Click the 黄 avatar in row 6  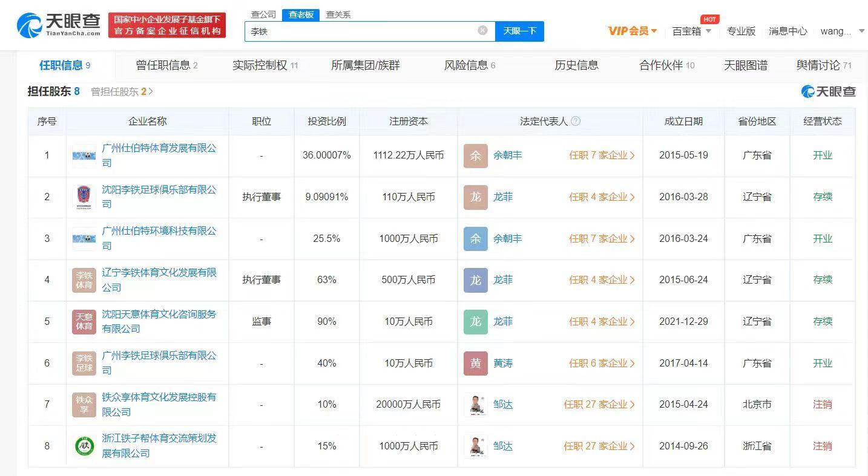(x=476, y=363)
